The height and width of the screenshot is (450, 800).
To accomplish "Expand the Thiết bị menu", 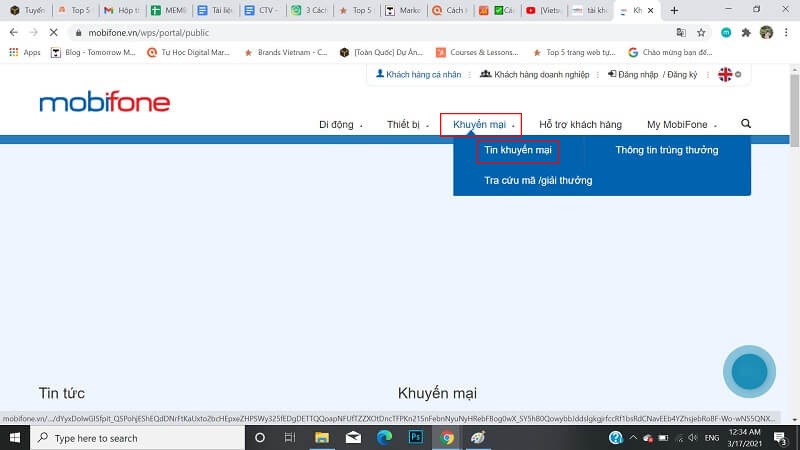I will pyautogui.click(x=408, y=124).
